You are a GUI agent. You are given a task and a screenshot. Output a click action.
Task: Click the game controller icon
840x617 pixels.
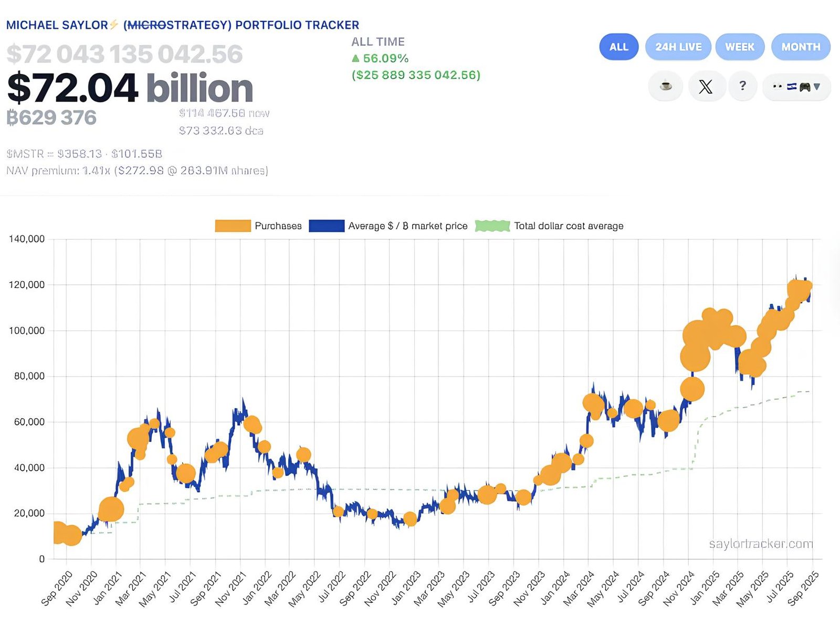tap(804, 87)
